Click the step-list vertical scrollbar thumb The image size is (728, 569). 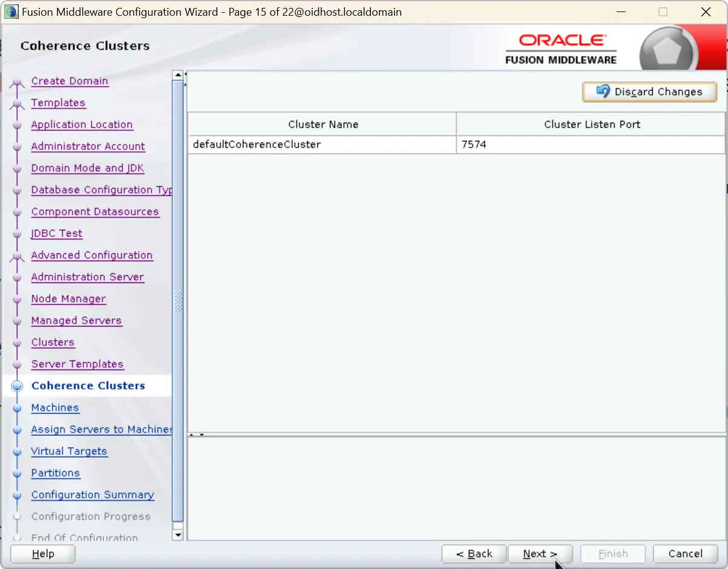[x=178, y=301]
